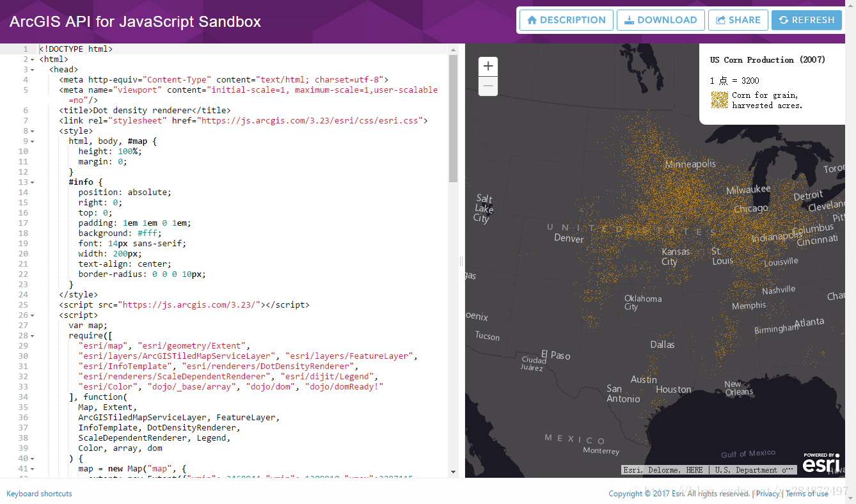Click the San Antonio label on the map
Screen dimensions: 856x504
(623, 394)
